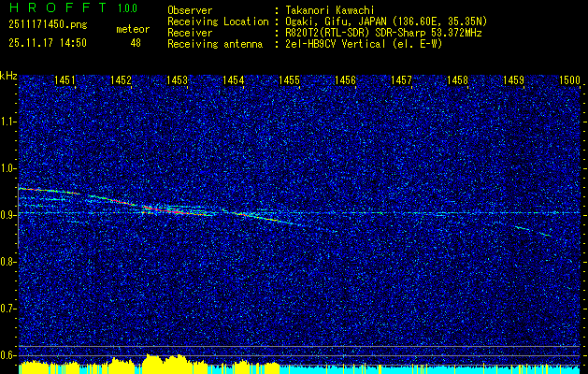Click the kHz axis unit label
The width and height of the screenshot is (588, 374).
8,76
